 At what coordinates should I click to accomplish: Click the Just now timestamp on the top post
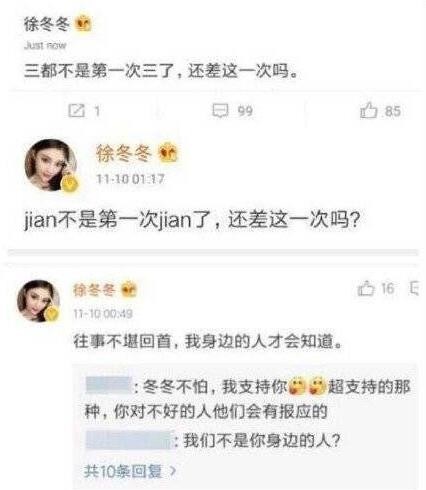[45, 45]
